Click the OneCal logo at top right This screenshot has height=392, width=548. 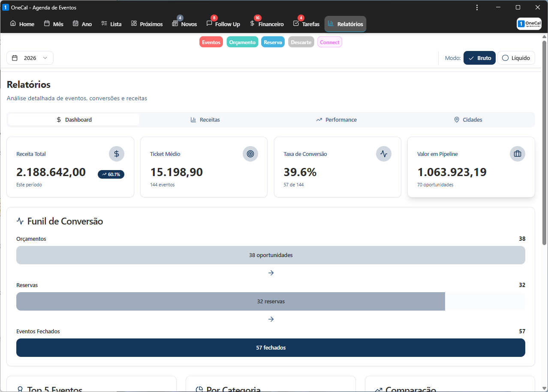point(529,24)
